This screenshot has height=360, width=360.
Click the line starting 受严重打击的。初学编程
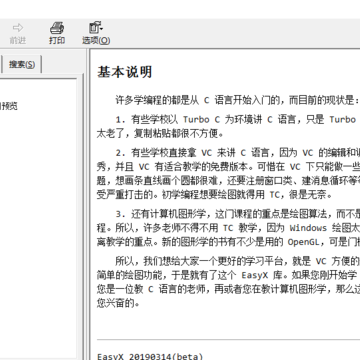click(x=215, y=195)
